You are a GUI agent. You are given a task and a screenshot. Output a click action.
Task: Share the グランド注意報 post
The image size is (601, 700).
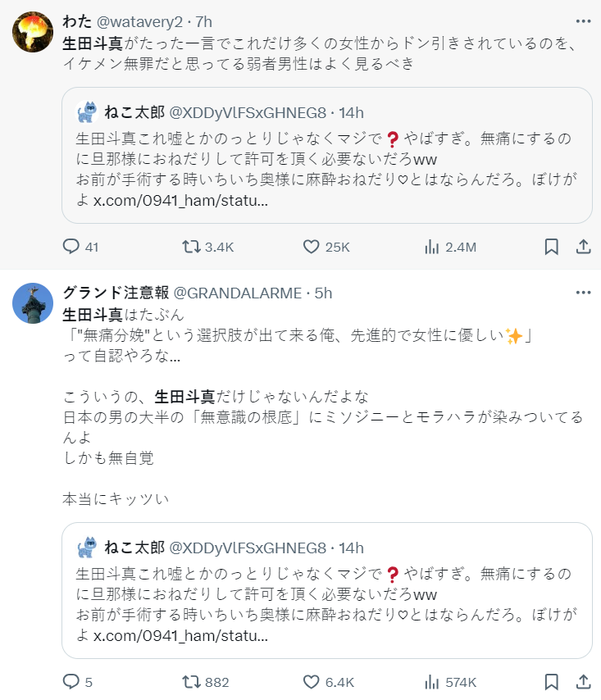[584, 682]
